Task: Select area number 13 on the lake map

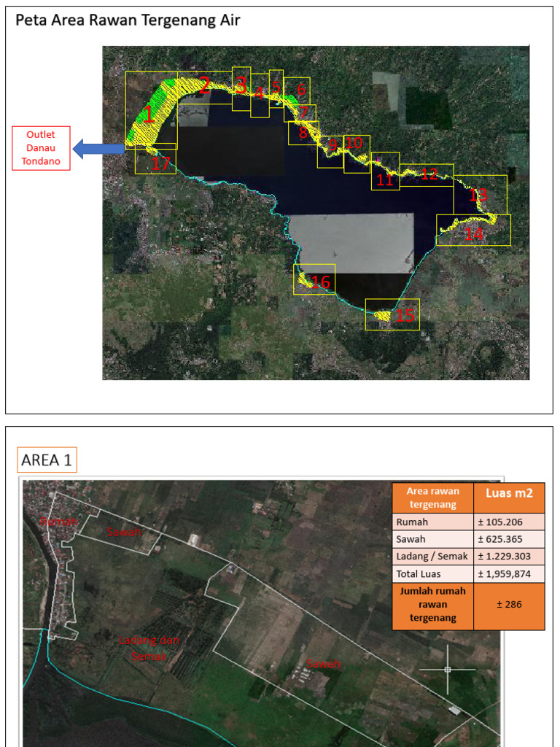Action: (x=478, y=195)
